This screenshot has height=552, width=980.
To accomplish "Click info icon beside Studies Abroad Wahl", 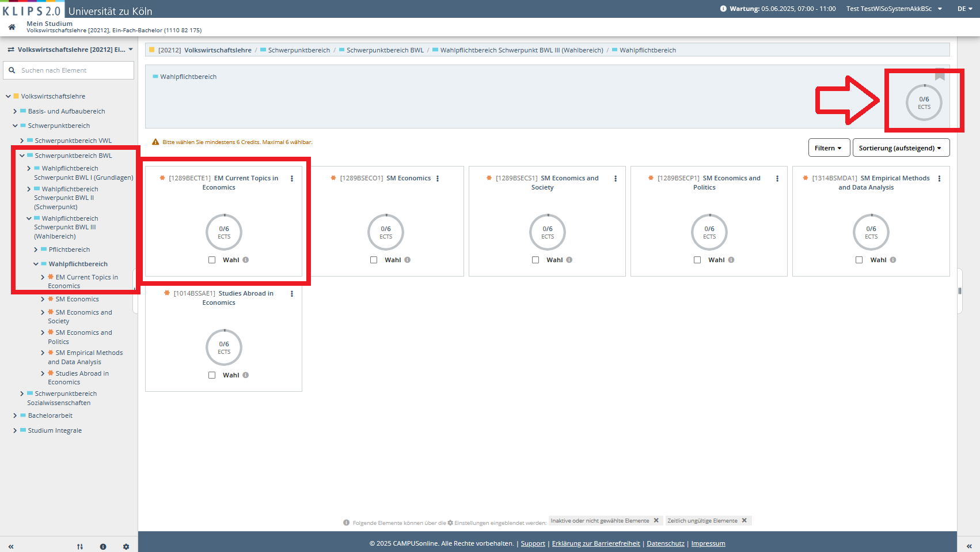I will (x=246, y=375).
